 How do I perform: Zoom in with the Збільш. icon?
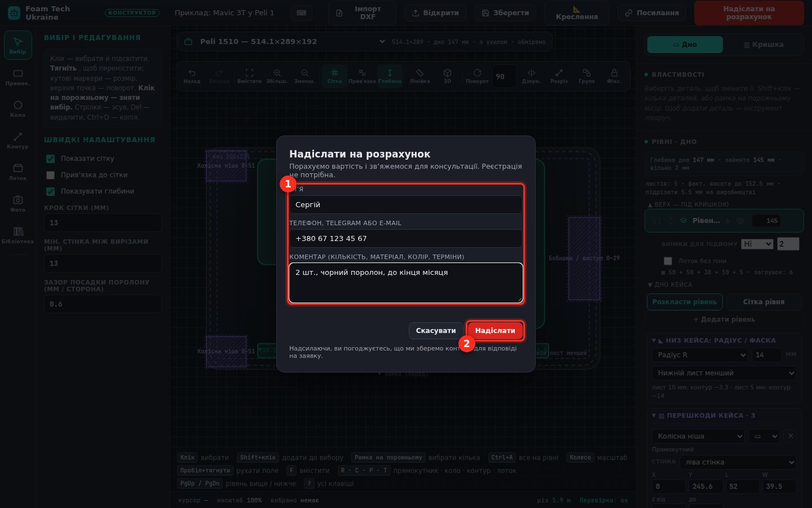[277, 76]
